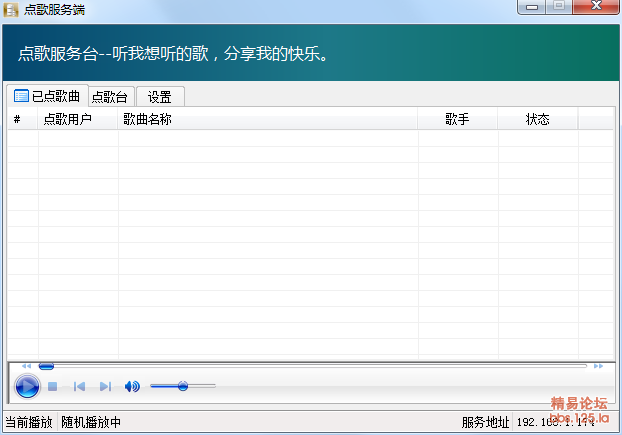Click the 歌手 column header
The height and width of the screenshot is (435, 622).
pos(457,120)
